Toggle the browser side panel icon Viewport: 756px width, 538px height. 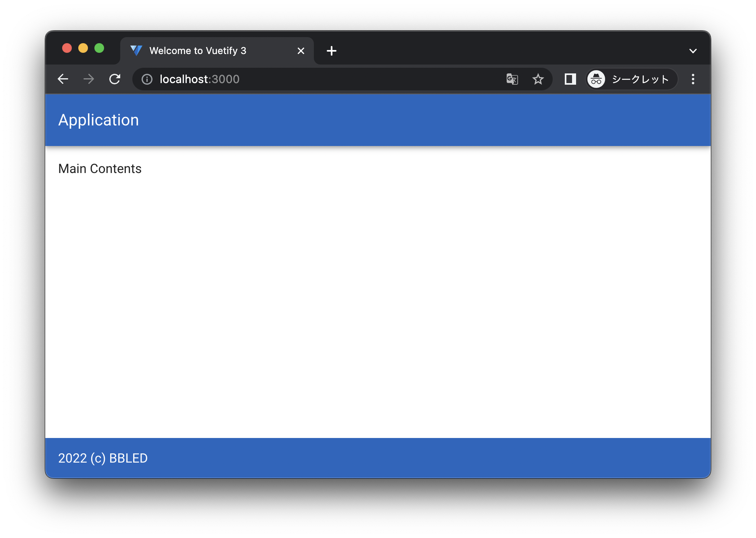point(570,79)
